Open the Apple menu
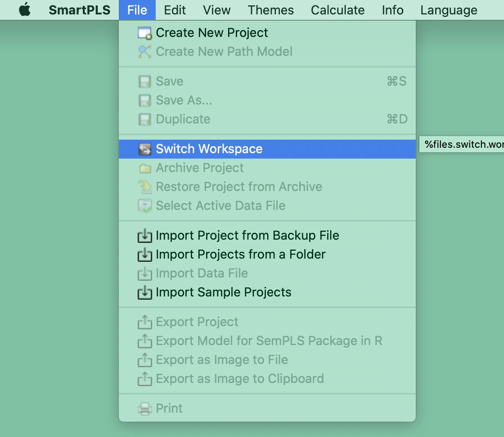This screenshot has height=437, width=504. pyautogui.click(x=25, y=9)
